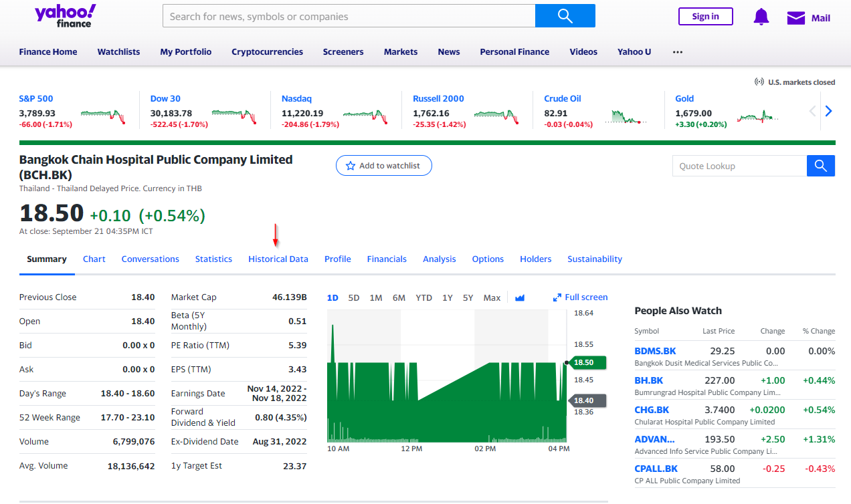This screenshot has width=851, height=504.
Task: Add BCH.BK to watchlist
Action: (x=383, y=166)
